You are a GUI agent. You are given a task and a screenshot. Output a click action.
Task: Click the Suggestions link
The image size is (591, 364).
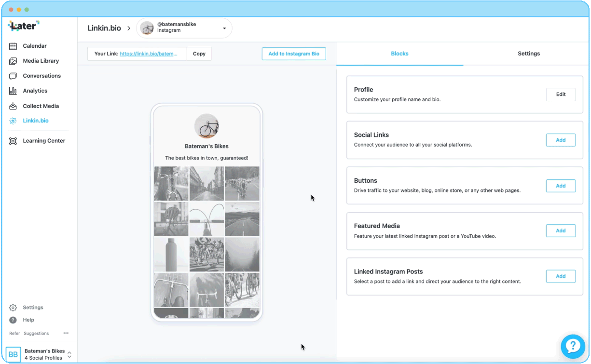click(x=36, y=333)
